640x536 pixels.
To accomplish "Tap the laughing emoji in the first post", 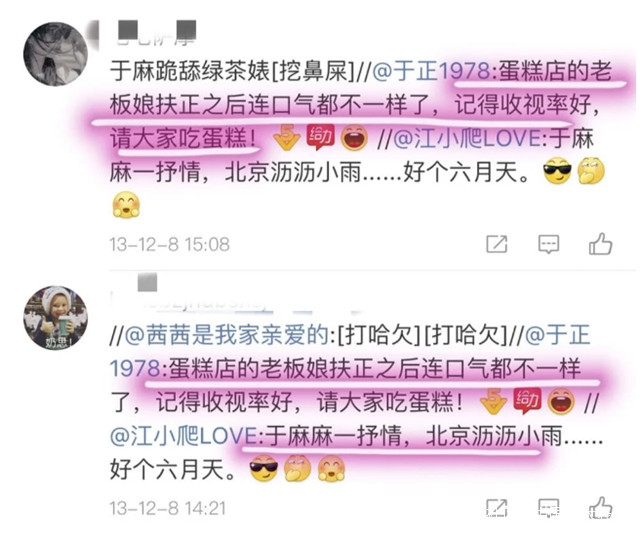I will click(x=354, y=138).
